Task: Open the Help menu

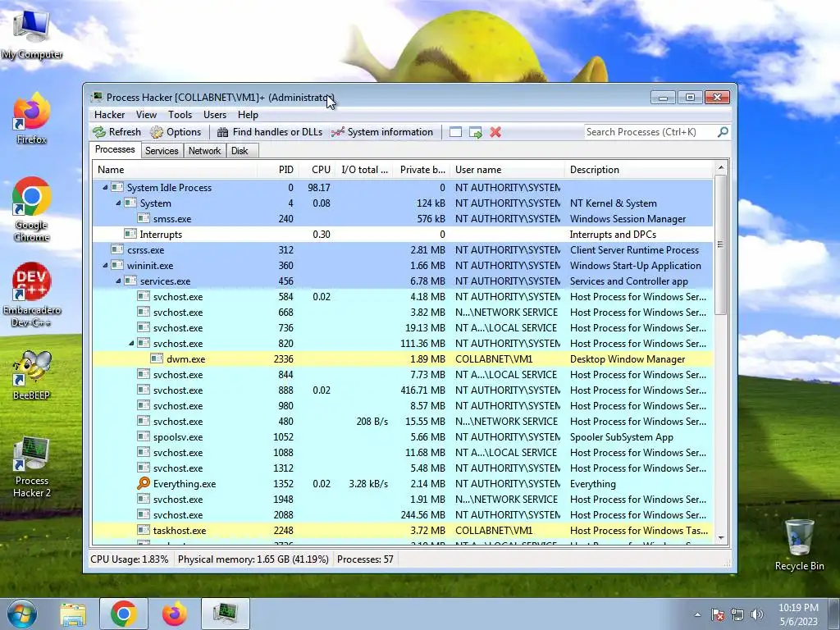Action: 248,115
